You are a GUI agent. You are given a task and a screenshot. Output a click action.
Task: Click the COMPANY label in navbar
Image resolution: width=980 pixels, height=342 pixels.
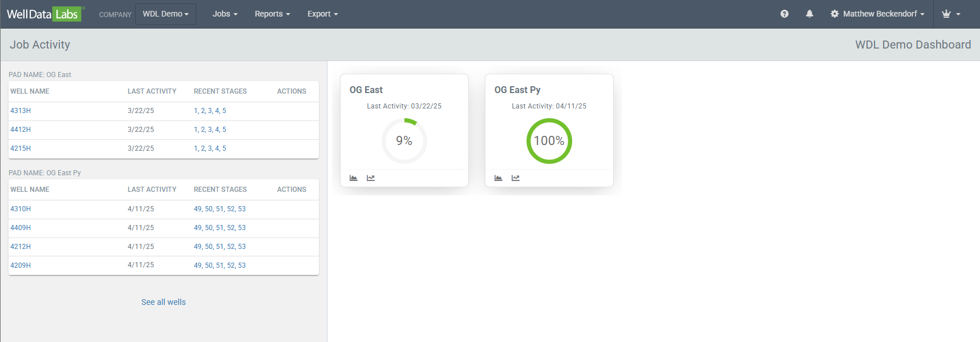click(x=115, y=15)
